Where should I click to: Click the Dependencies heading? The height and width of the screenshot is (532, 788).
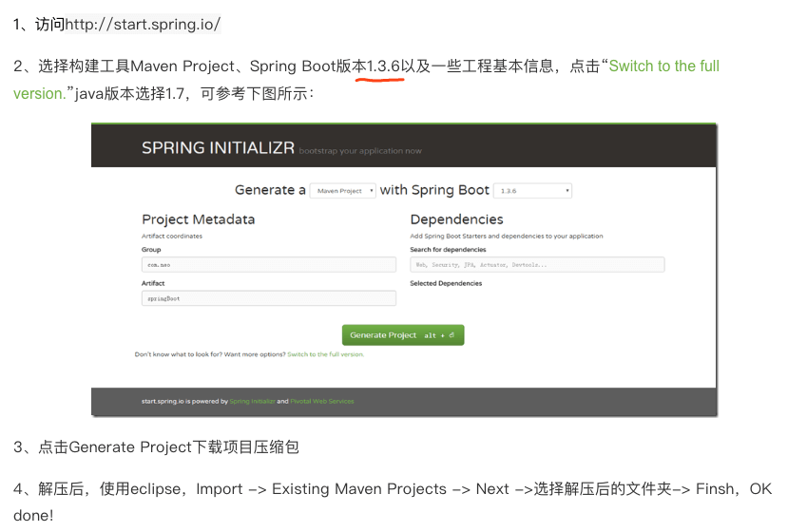pyautogui.click(x=456, y=219)
